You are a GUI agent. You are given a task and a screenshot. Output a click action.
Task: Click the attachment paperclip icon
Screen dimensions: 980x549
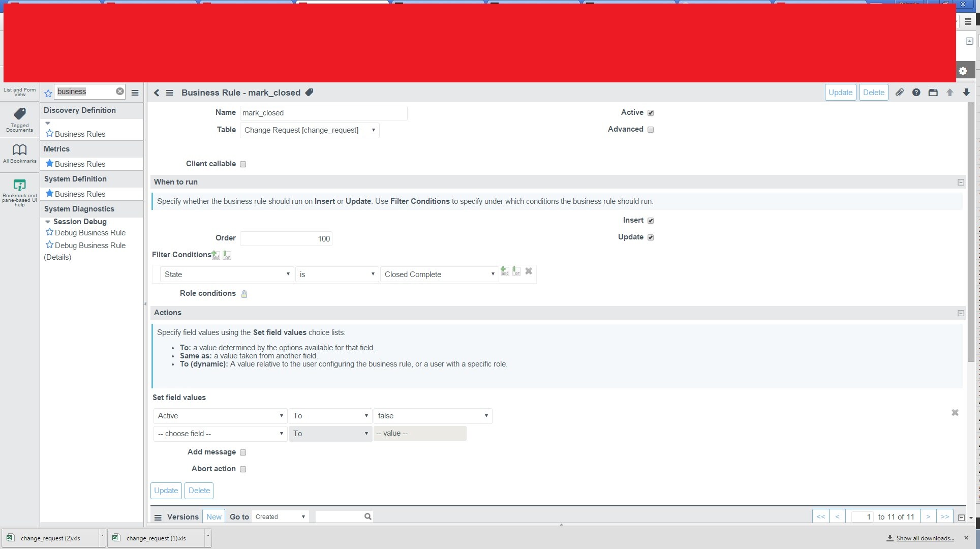(x=899, y=93)
